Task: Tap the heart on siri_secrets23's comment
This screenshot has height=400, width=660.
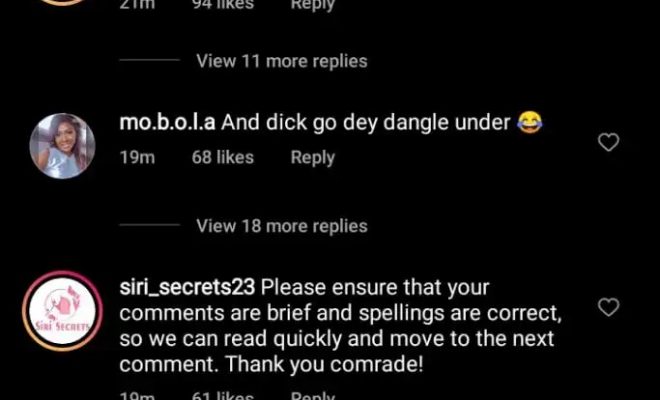Action: pyautogui.click(x=608, y=307)
